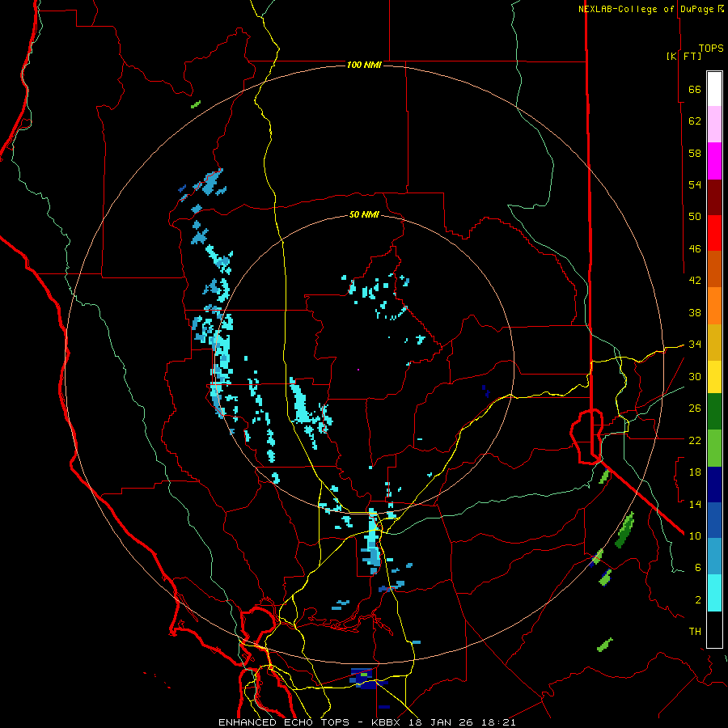Select the bright orange swatch in the scale
Screen dimensions: 728x728
tap(714, 306)
